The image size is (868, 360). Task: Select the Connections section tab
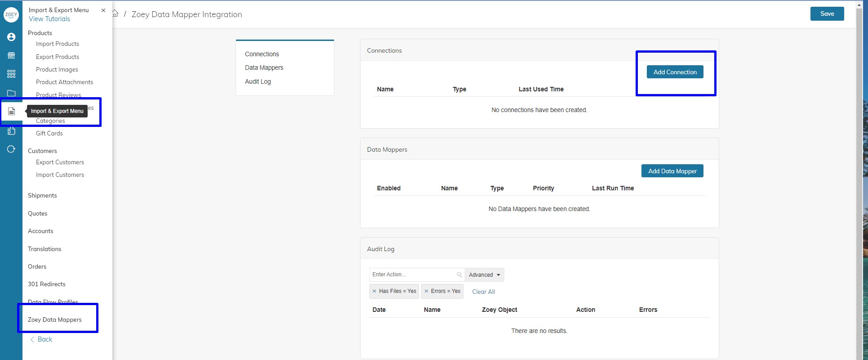(x=262, y=54)
